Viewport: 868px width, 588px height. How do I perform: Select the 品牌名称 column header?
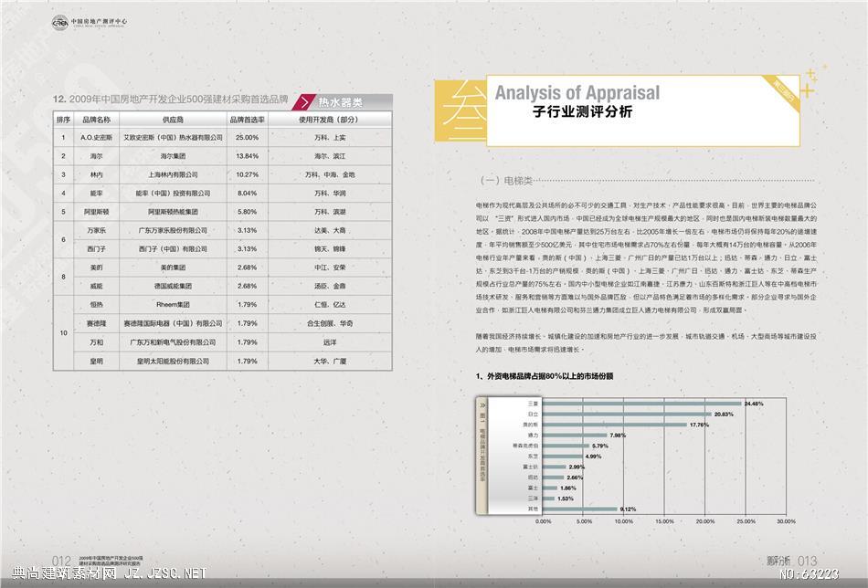click(96, 120)
